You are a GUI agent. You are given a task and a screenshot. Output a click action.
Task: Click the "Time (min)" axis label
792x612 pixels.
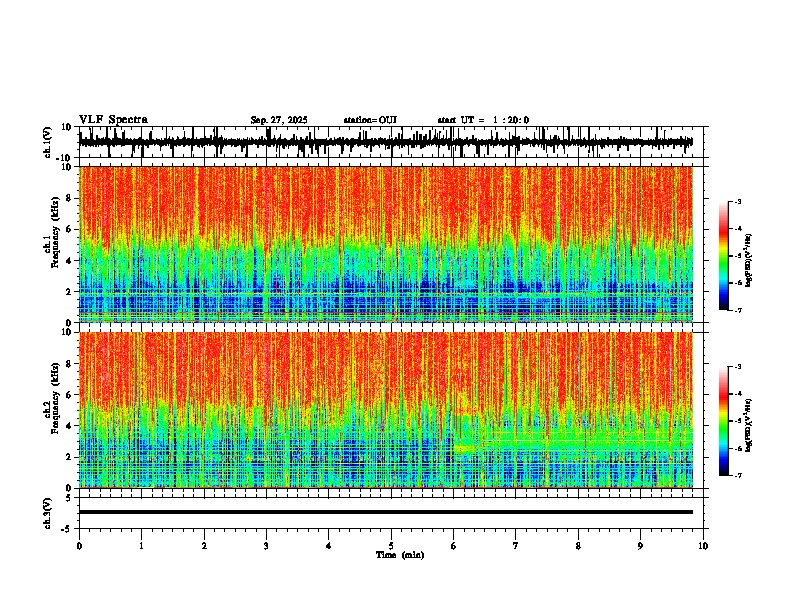pos(400,555)
